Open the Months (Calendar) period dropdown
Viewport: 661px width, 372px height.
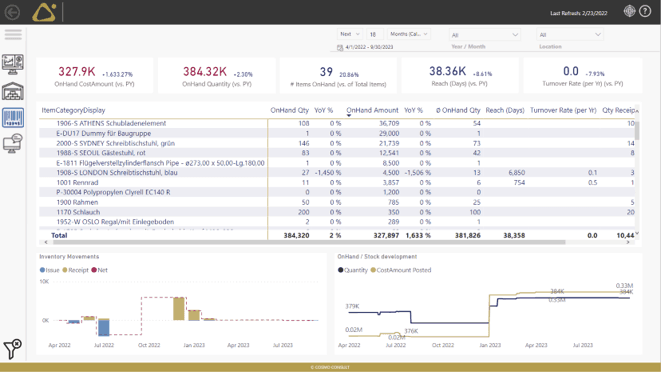click(x=408, y=34)
